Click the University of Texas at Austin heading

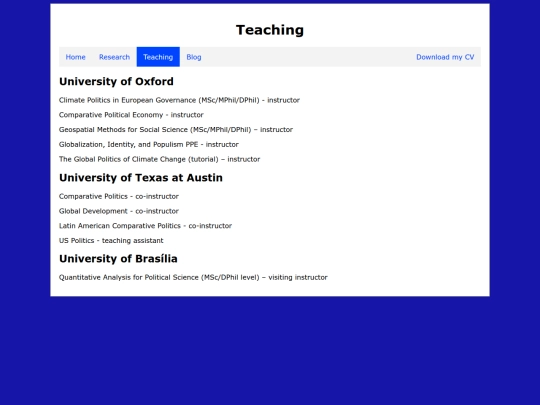point(141,178)
